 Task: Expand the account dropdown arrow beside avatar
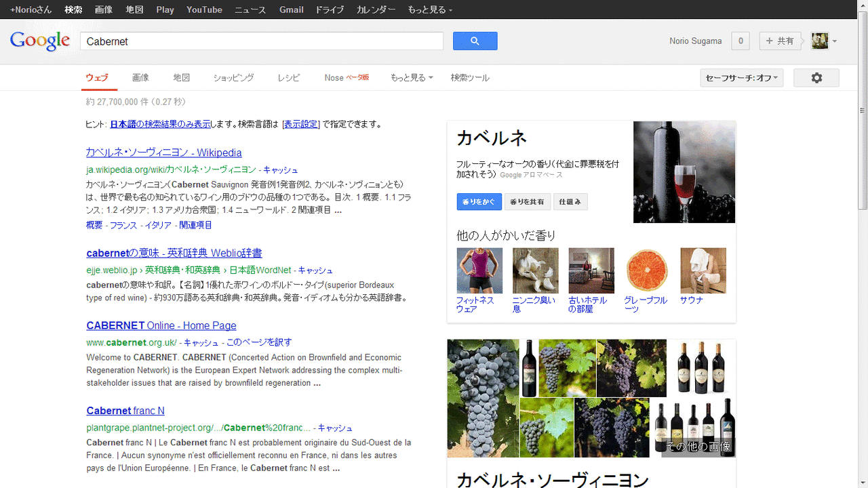pos(835,41)
